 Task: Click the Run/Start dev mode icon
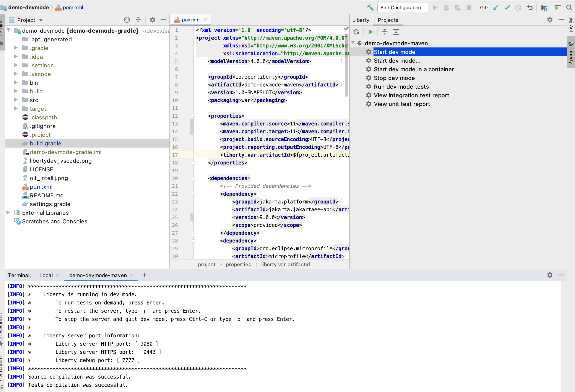tap(370, 32)
